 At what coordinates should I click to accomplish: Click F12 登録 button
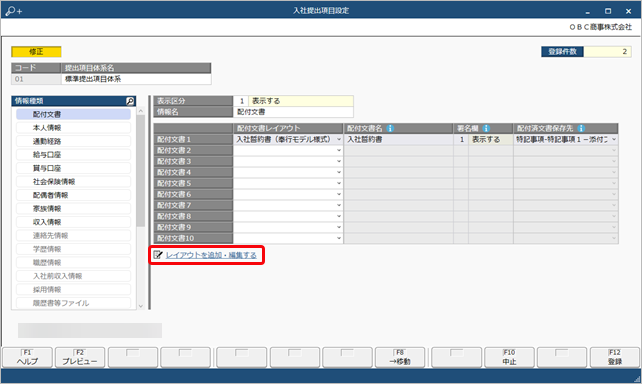(615, 357)
